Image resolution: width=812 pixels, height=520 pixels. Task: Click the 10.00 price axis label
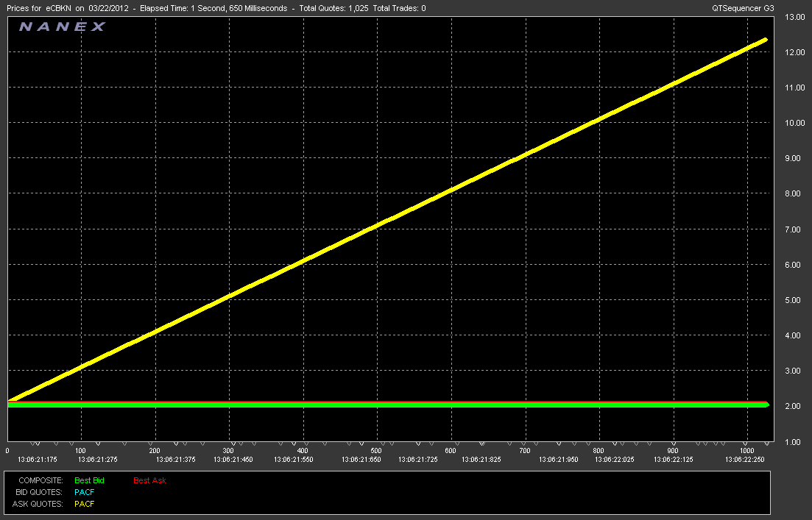point(795,123)
